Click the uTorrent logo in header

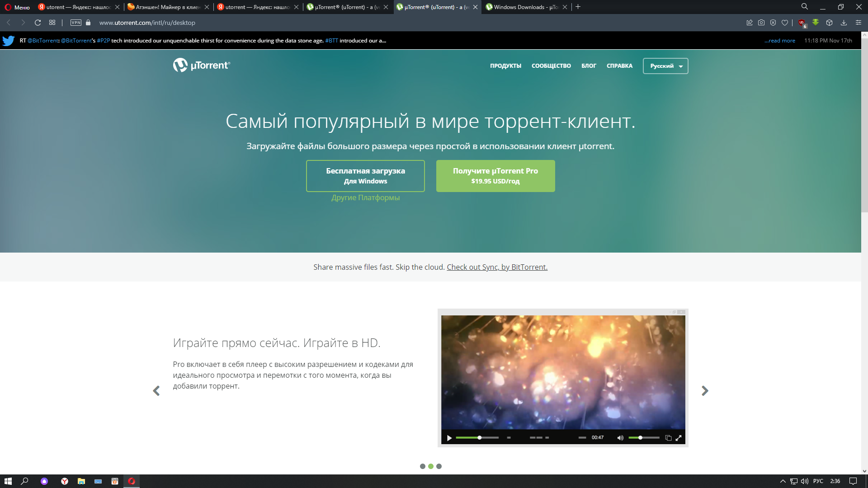(x=202, y=65)
